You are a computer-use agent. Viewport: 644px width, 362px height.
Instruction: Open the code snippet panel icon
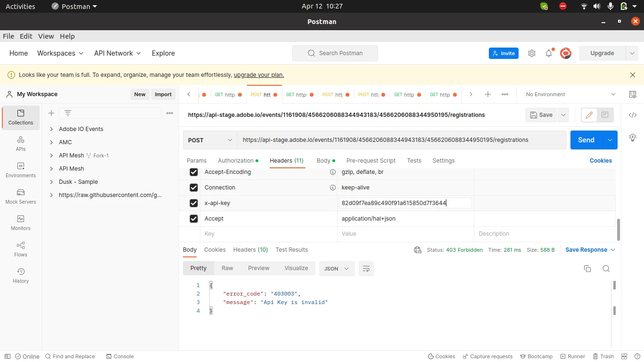pyautogui.click(x=633, y=115)
